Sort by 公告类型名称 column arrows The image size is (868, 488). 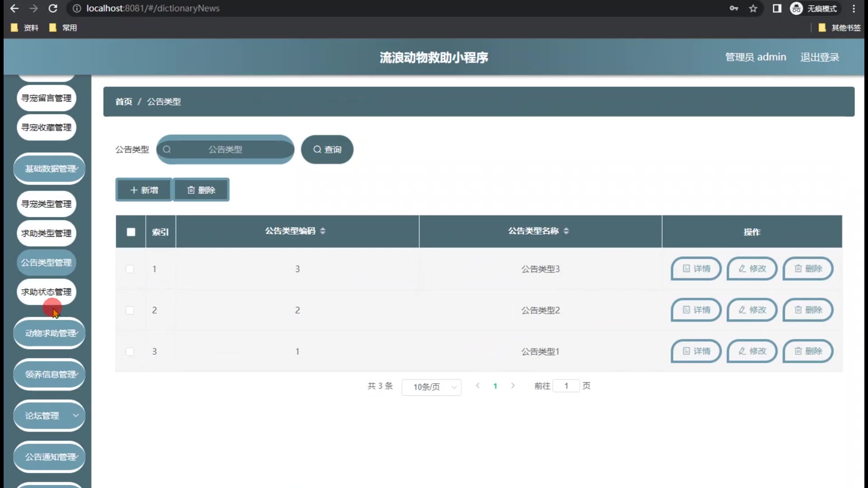point(566,231)
